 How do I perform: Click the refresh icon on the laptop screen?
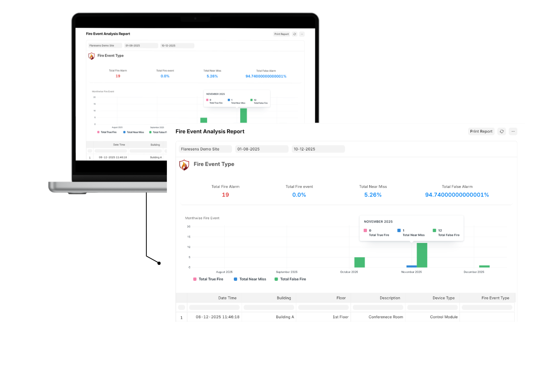point(294,34)
